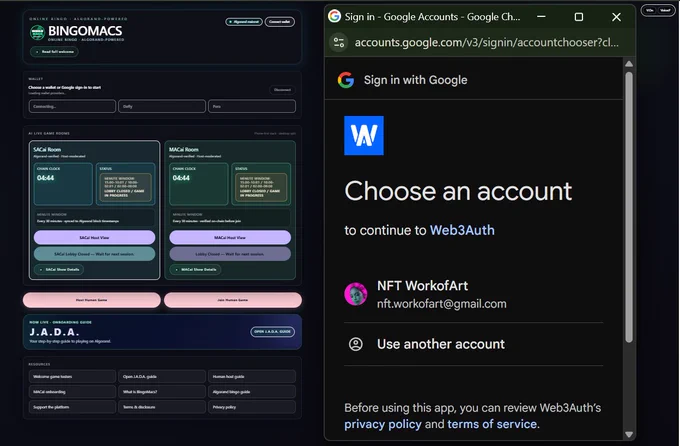Image resolution: width=680 pixels, height=446 pixels.
Task: Click SACai status Lobby Closed box
Action: coord(125,187)
